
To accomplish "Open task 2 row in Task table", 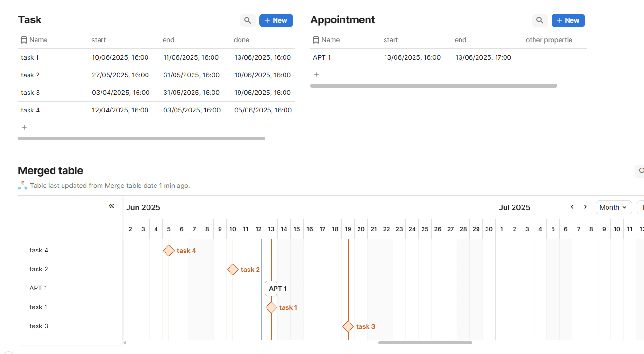I will (30, 75).
